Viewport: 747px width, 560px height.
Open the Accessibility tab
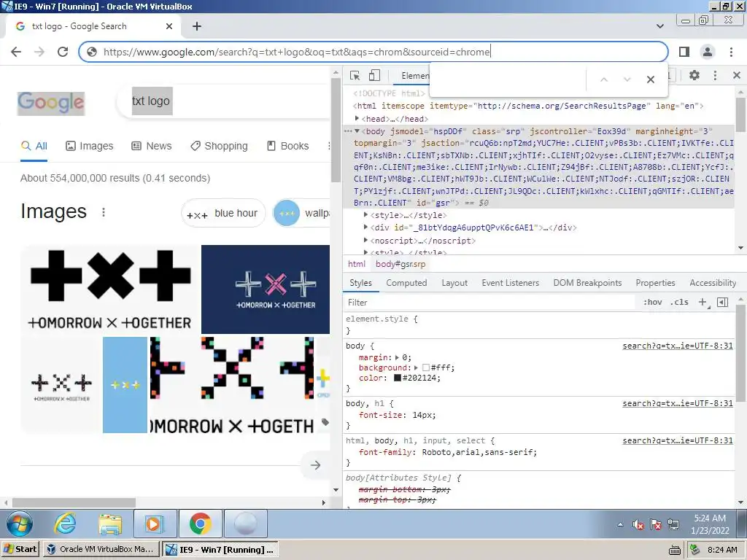click(713, 283)
